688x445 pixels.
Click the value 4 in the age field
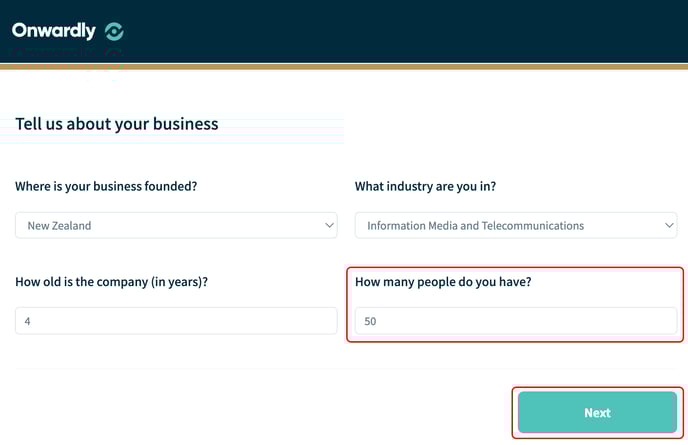coord(27,321)
